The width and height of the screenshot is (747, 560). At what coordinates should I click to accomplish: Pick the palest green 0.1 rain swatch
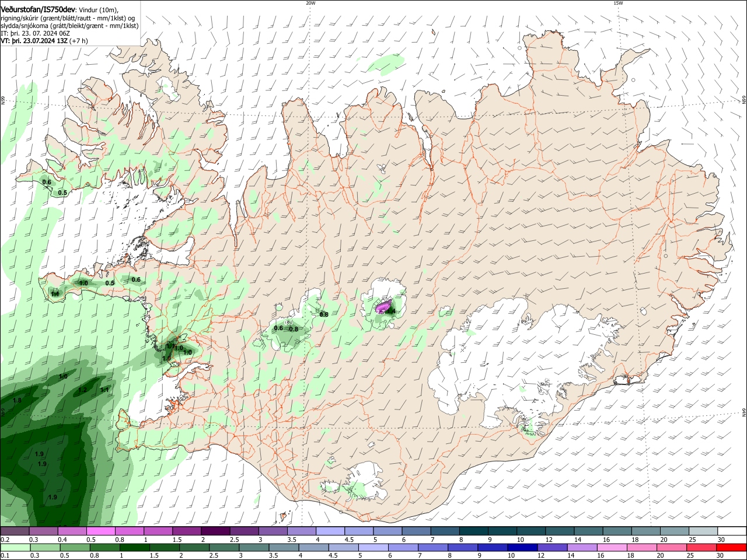click(16, 548)
